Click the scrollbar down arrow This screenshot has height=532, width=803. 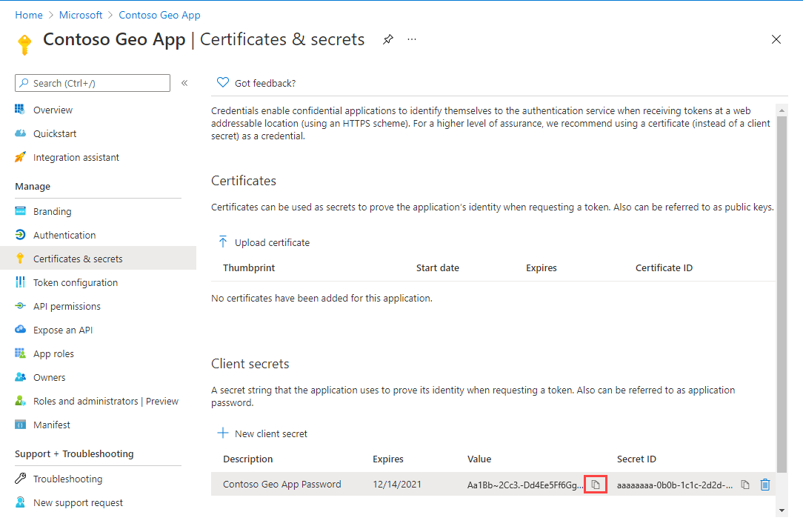783,511
